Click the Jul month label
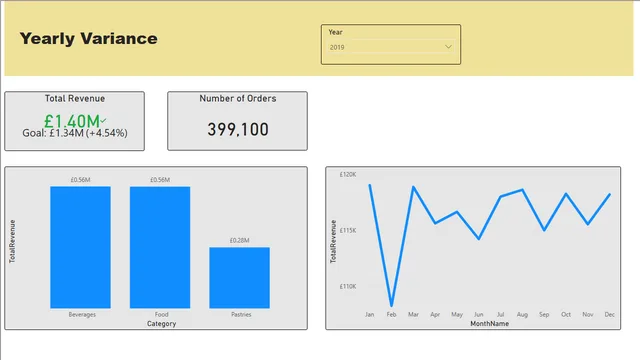 click(x=500, y=315)
